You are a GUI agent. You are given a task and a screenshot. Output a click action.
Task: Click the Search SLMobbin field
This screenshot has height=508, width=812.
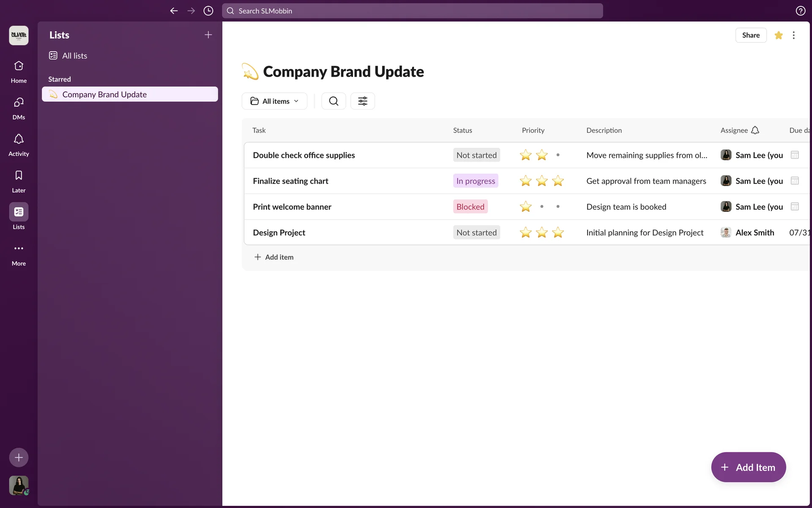coord(412,11)
